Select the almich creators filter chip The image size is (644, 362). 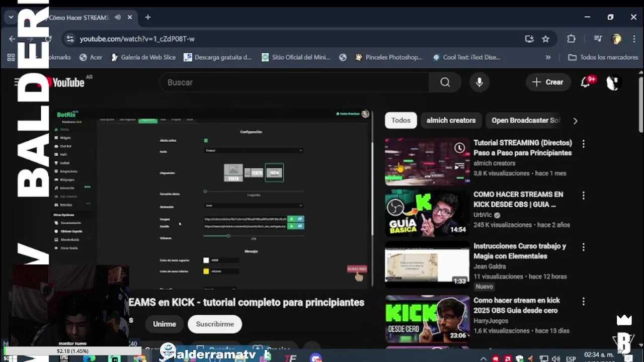click(451, 120)
